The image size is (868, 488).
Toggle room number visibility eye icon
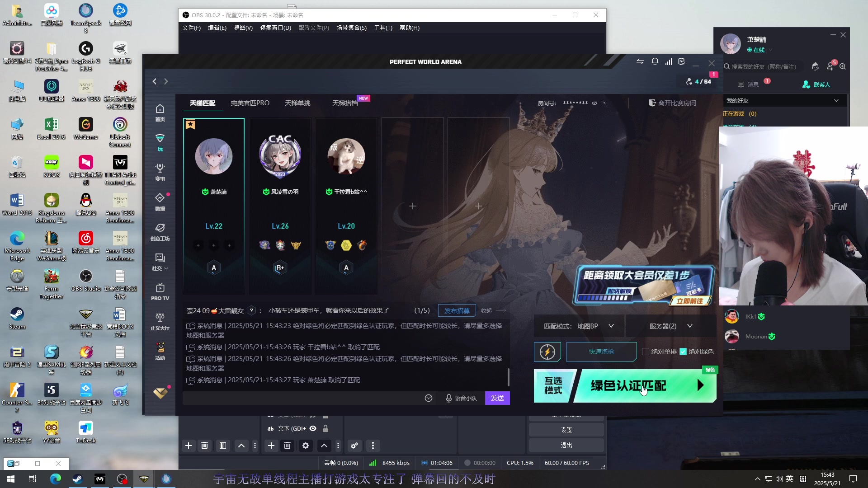point(594,103)
